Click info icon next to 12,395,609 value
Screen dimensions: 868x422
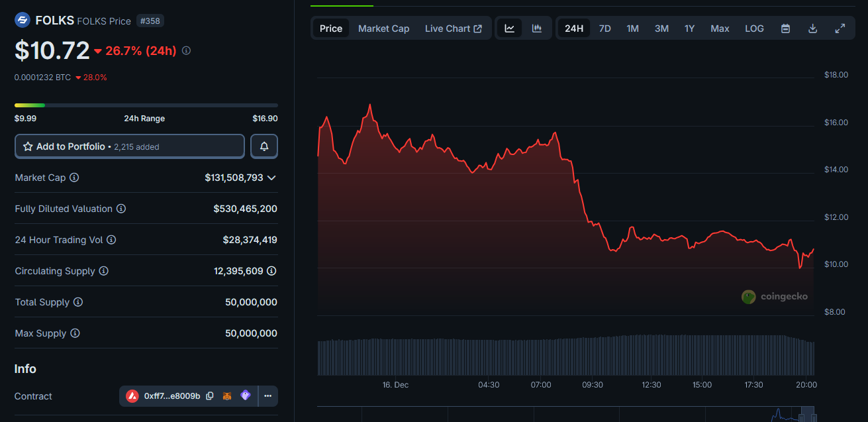click(x=271, y=271)
